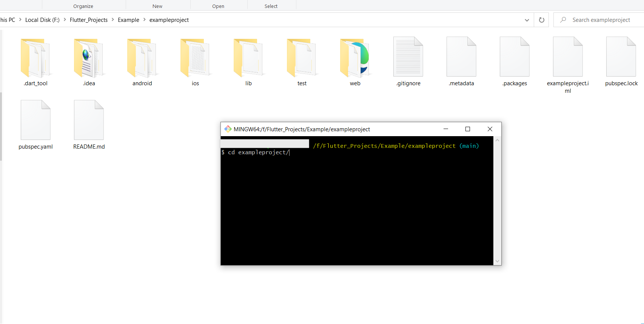Select the pubspec.lock file icon
The width and height of the screenshot is (644, 324).
(x=621, y=57)
